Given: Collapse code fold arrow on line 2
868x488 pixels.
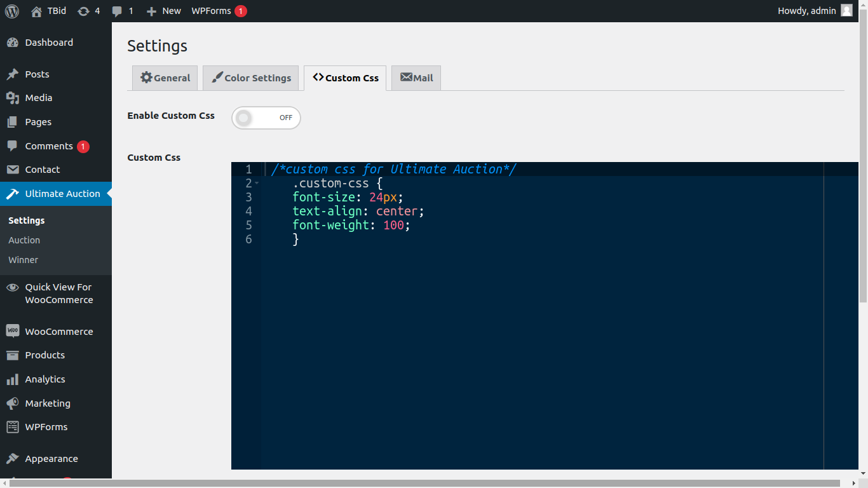Looking at the screenshot, I should 257,184.
